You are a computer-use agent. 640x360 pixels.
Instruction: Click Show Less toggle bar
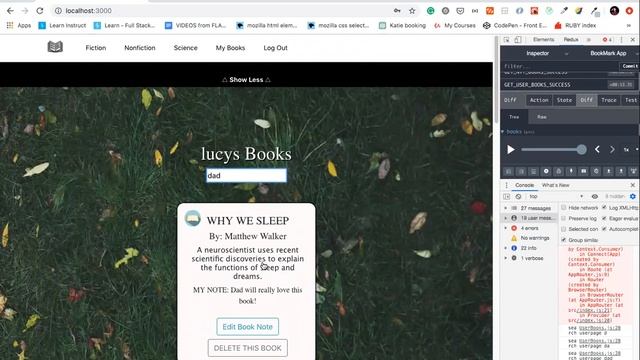[x=246, y=80]
